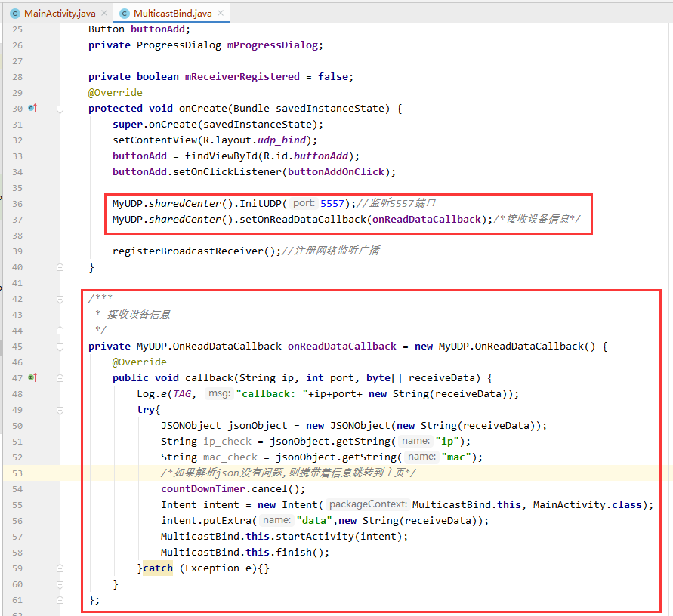Close the MulticastBind.java tab
This screenshot has height=616, width=673.
pyautogui.click(x=221, y=14)
